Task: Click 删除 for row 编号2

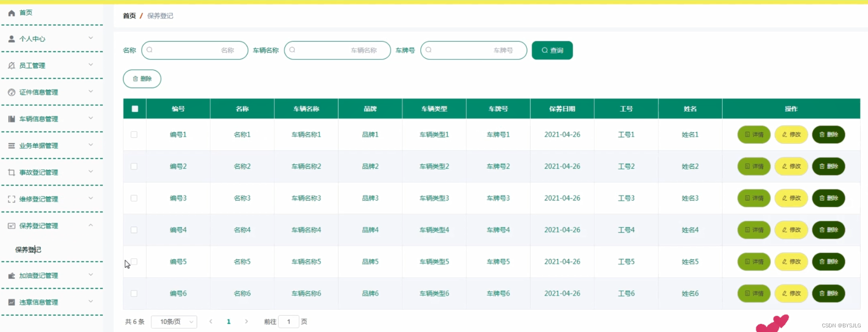Action: [x=828, y=166]
